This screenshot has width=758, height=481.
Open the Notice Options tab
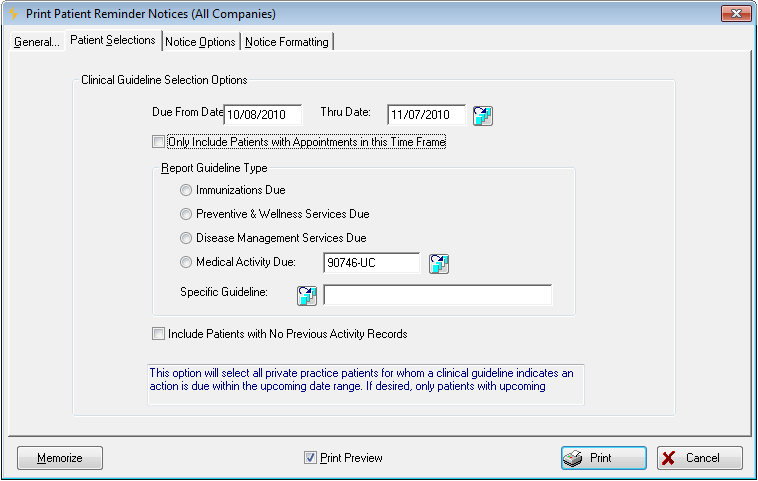(200, 42)
